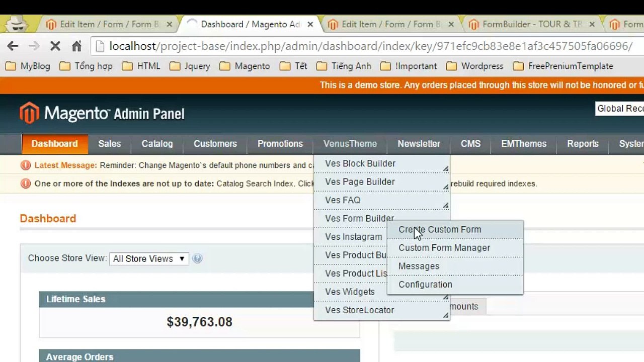Viewport: 644px width, 362px height.
Task: Open HTML bookmark folder
Action: (141, 66)
